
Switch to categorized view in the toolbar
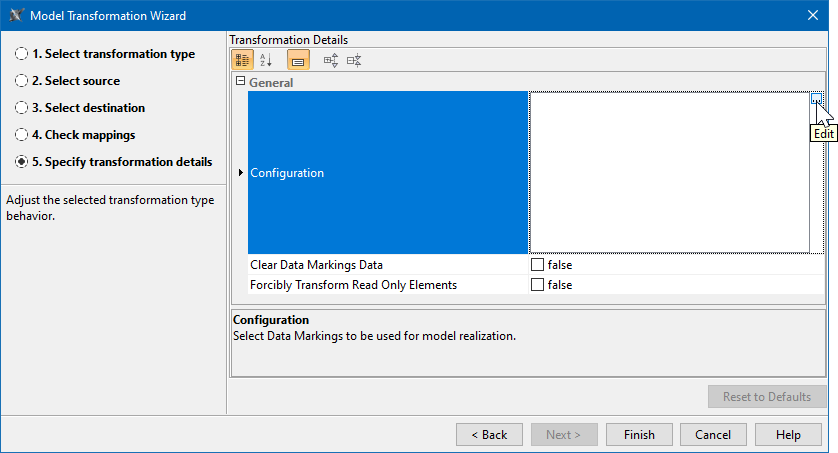tap(242, 60)
